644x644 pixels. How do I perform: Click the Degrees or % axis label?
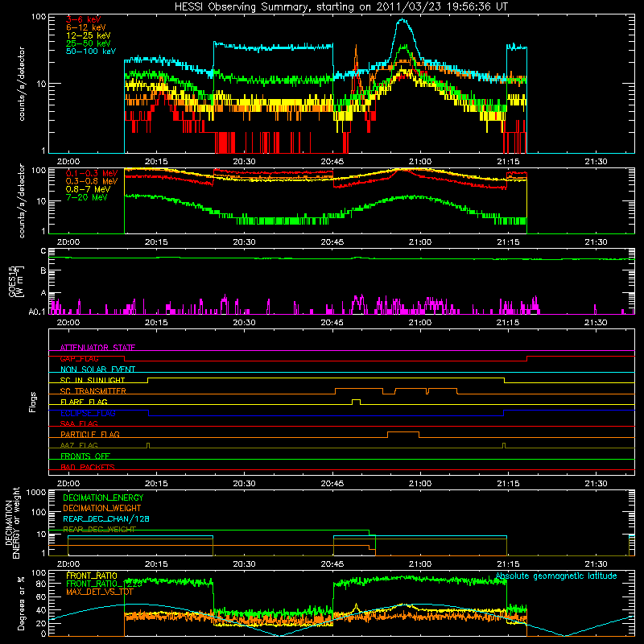point(21,603)
